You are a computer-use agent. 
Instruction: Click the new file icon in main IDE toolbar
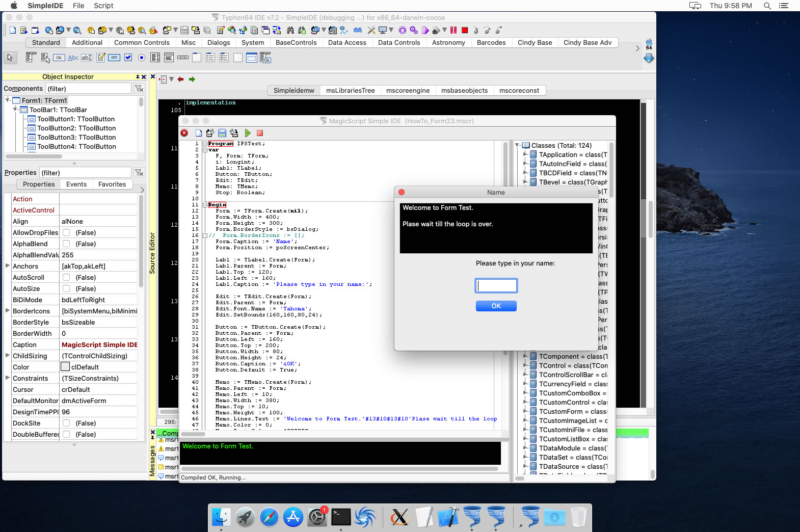[13, 30]
